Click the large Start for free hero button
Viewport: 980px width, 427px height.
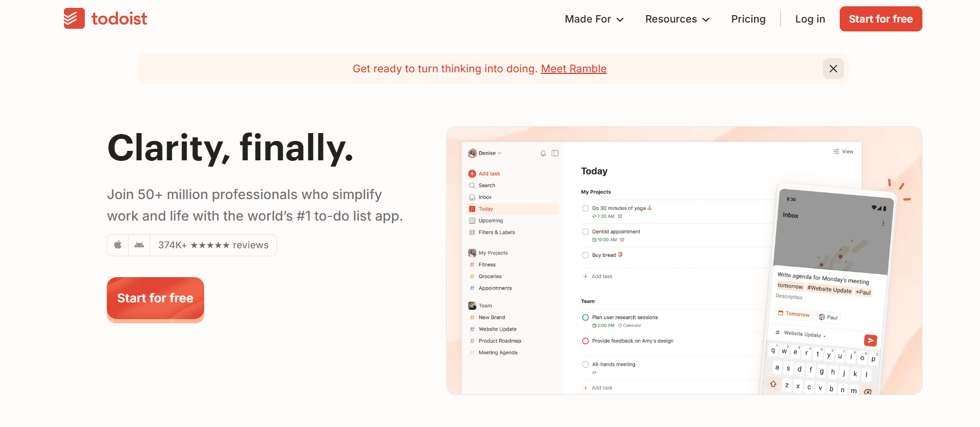pos(155,298)
